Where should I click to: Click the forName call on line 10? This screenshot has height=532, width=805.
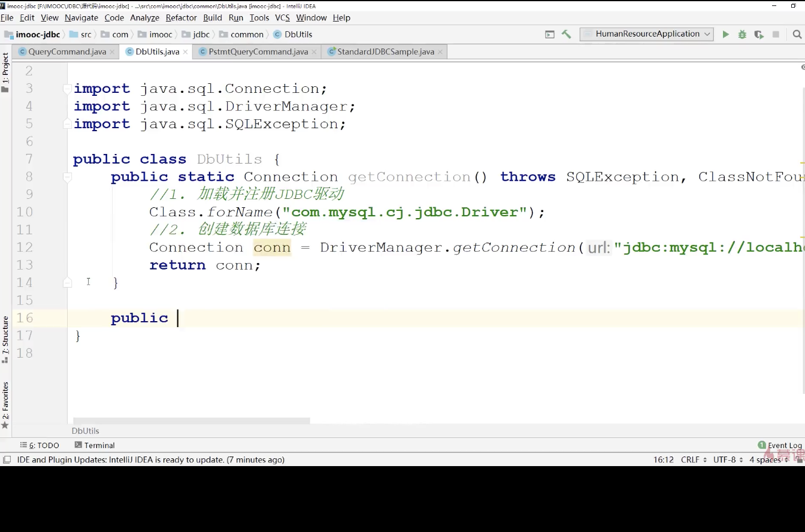(x=240, y=212)
